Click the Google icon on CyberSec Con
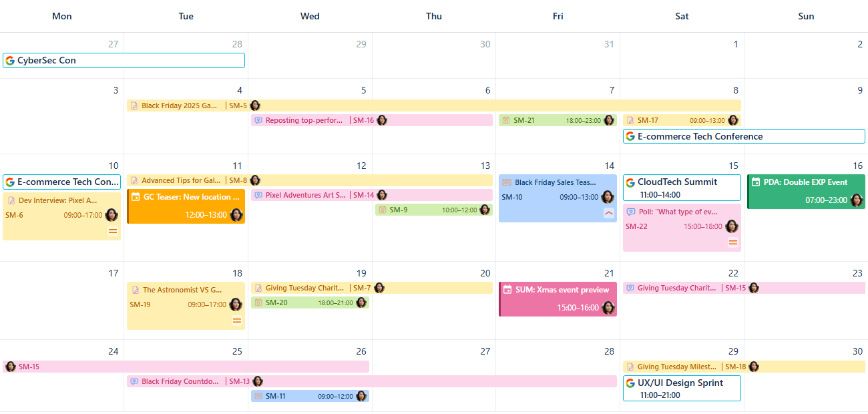Viewport: 868px width, 414px height. [10, 61]
